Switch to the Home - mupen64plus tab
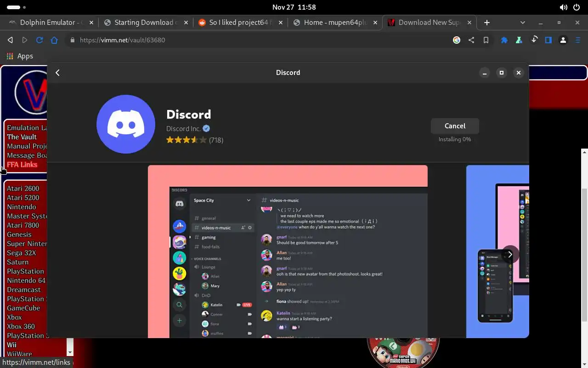588x368 pixels. [x=334, y=23]
